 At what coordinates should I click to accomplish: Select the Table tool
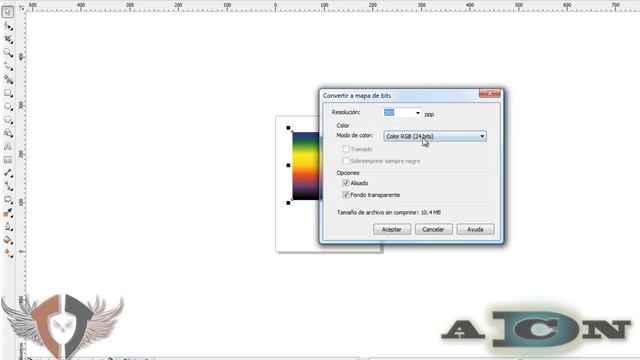point(8,160)
